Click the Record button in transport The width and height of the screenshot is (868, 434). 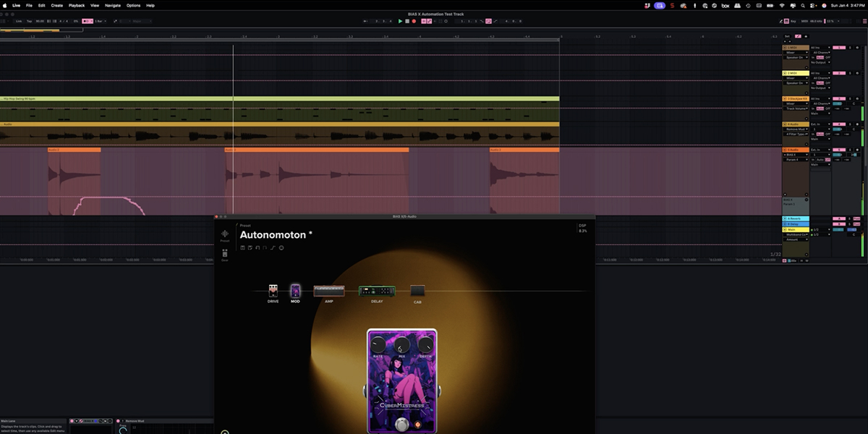414,21
